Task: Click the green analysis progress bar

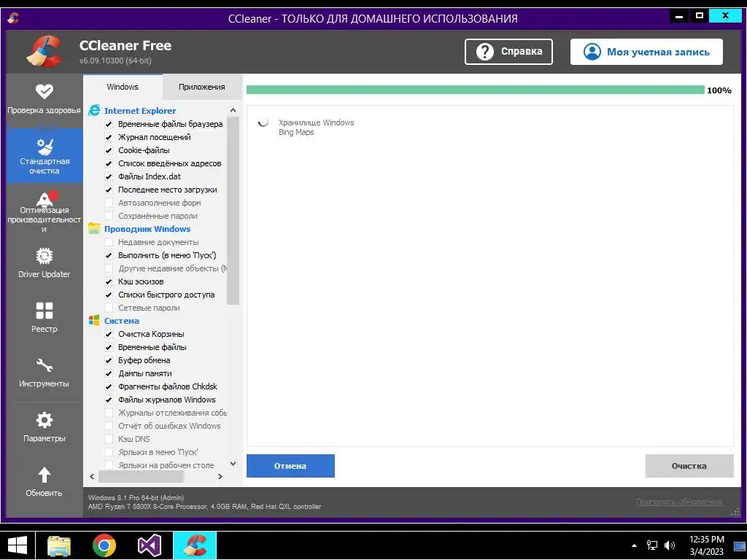Action: [x=475, y=90]
